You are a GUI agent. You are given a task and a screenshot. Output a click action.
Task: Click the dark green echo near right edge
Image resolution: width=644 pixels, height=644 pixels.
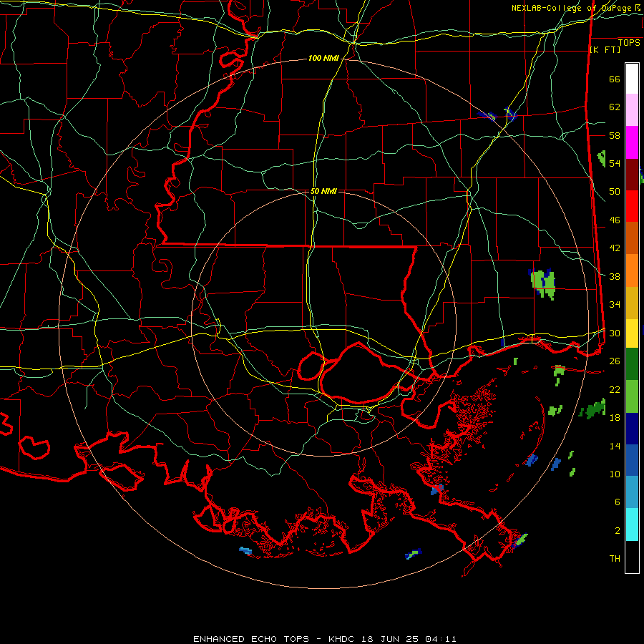[593, 409]
